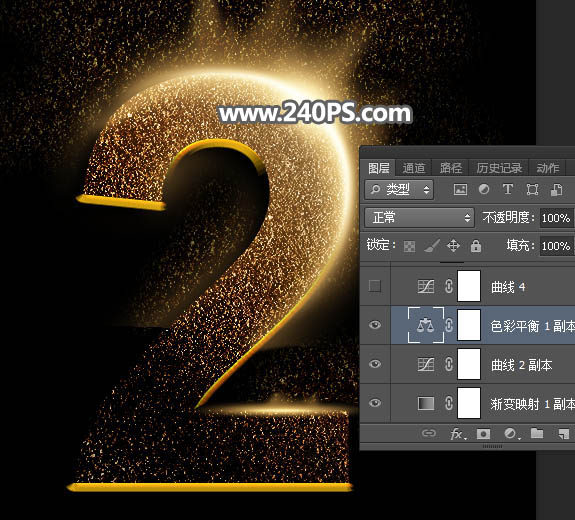Add a layer mask button
This screenshot has width=575, height=520.
tap(483, 434)
